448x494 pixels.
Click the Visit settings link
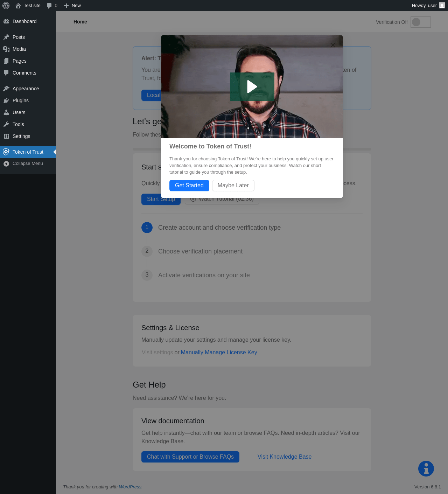point(157,353)
